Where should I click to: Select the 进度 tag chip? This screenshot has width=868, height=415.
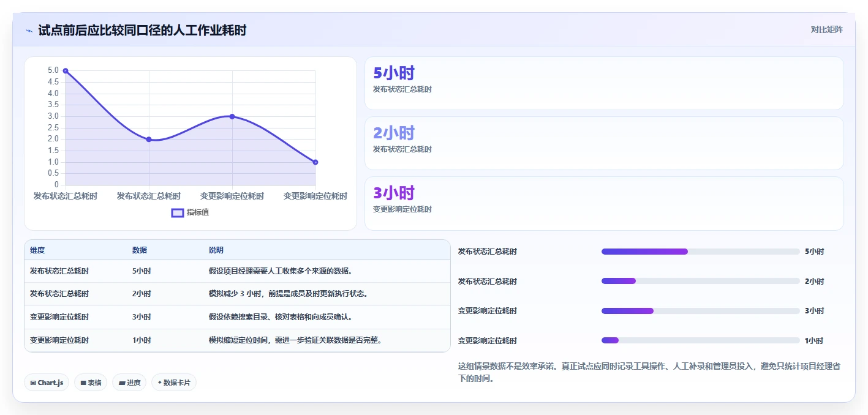coord(129,383)
